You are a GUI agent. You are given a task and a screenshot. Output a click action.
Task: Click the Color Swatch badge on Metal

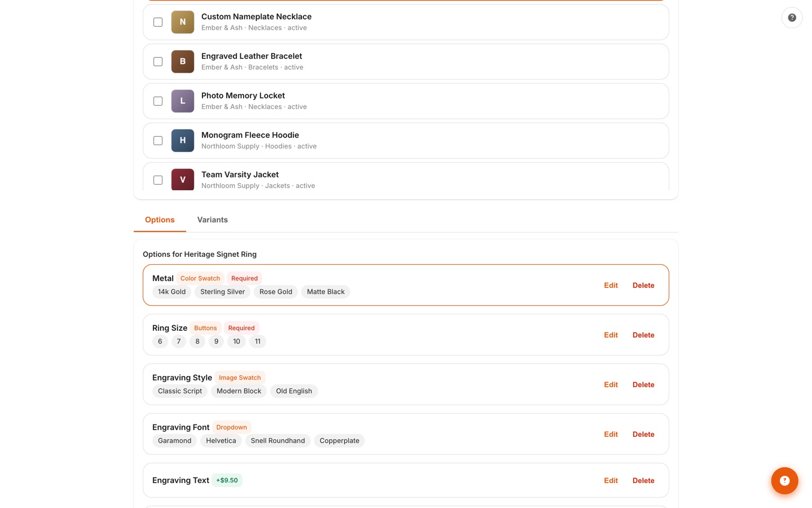(200, 278)
